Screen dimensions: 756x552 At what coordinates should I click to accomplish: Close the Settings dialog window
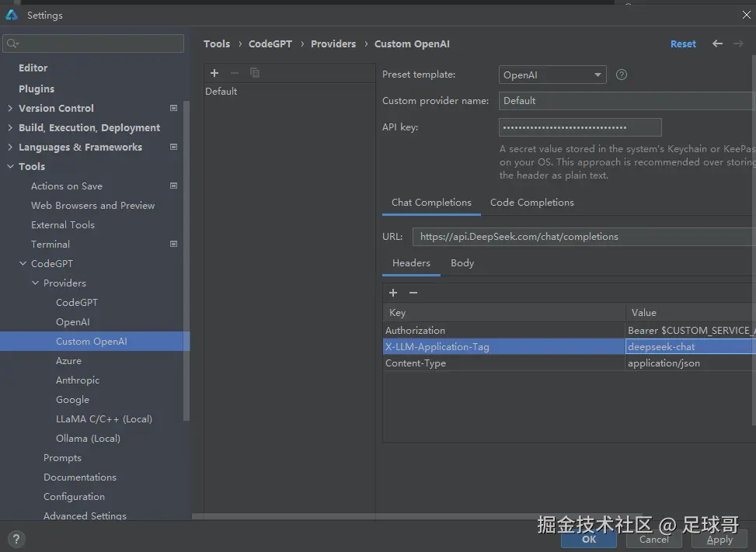[747, 15]
